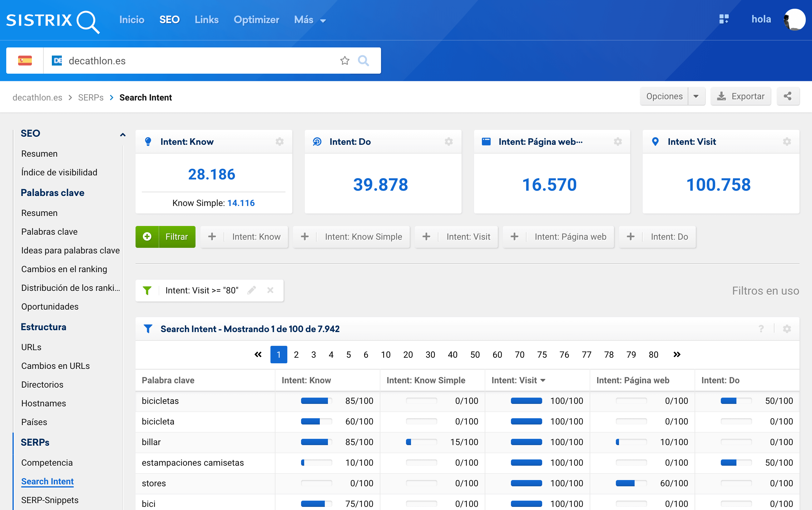Open settings gear on Intent: Do card
This screenshot has height=510, width=812.
point(448,142)
